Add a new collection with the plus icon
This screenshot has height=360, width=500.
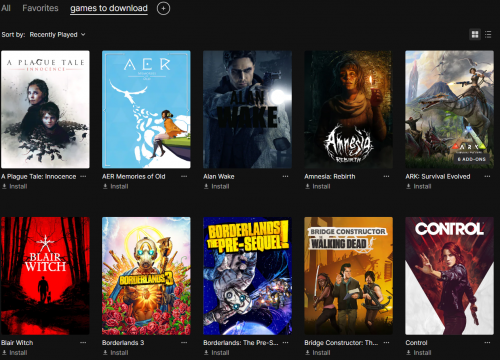point(163,8)
